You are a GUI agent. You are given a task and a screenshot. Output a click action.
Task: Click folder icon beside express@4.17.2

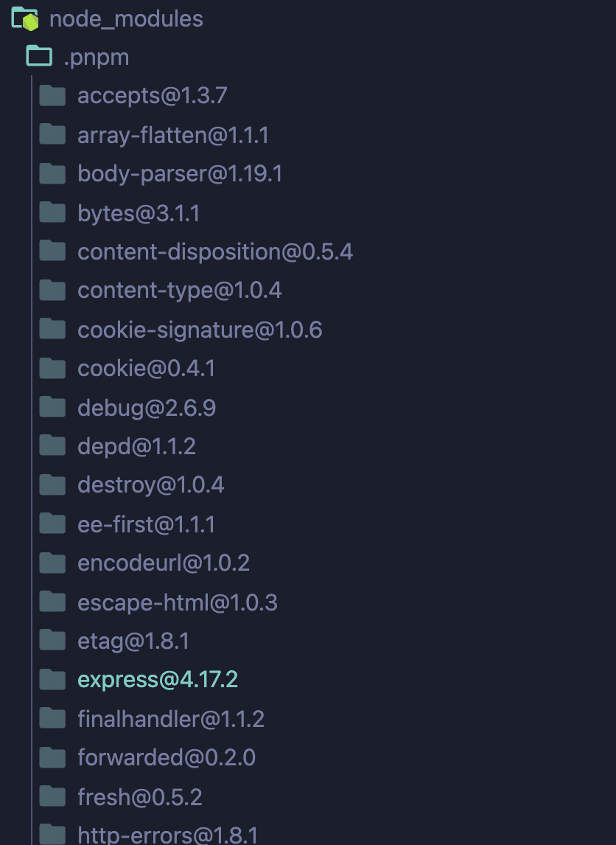[52, 680]
